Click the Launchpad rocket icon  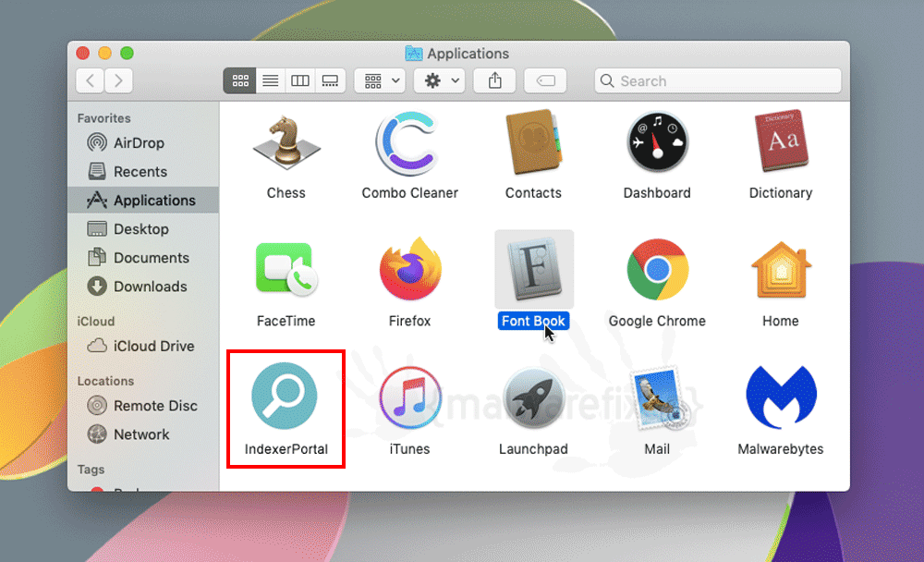point(534,397)
